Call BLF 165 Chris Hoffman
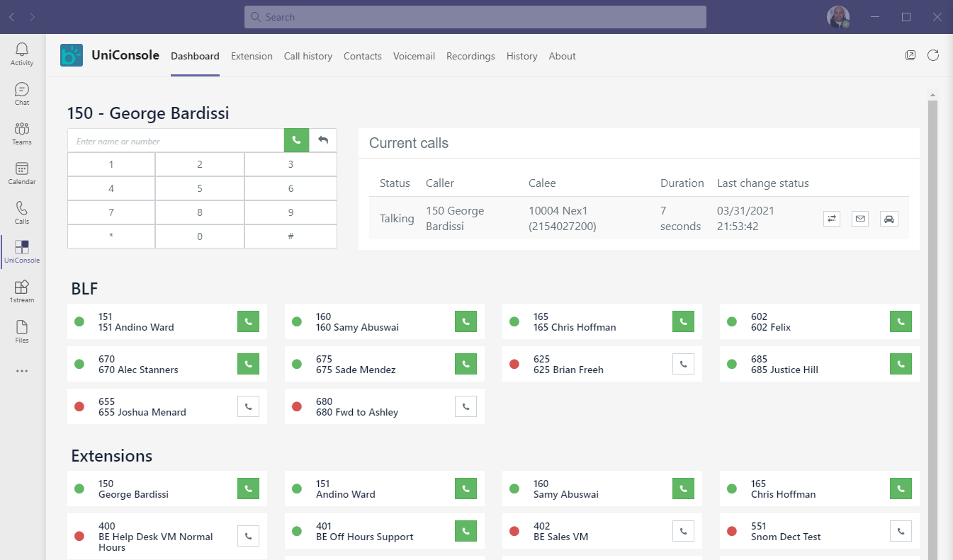This screenshot has height=560, width=953. click(683, 321)
